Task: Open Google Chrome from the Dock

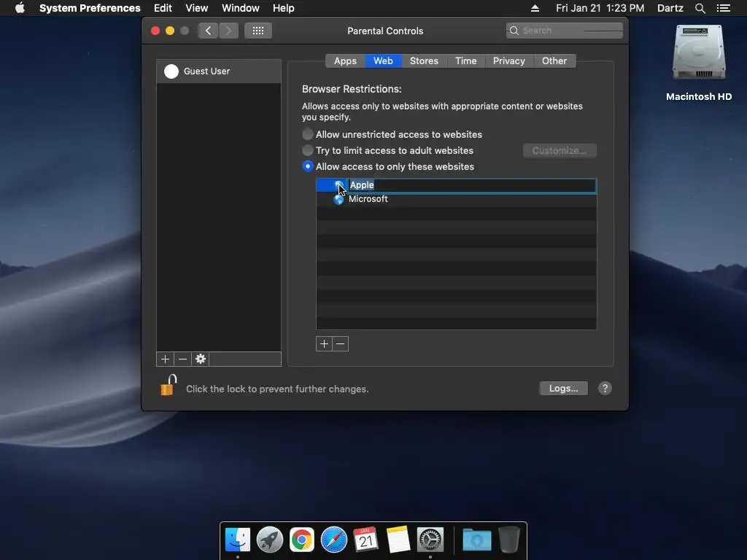Action: 302,540
